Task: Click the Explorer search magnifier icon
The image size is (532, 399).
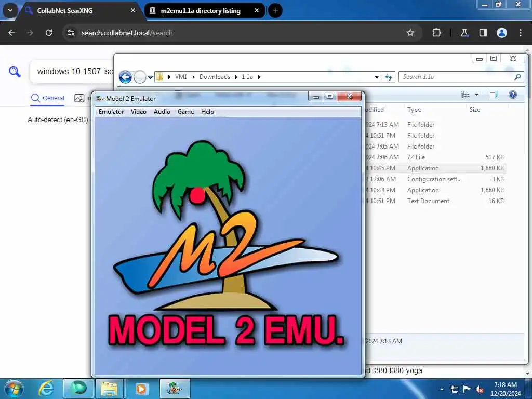Action: coord(517,77)
